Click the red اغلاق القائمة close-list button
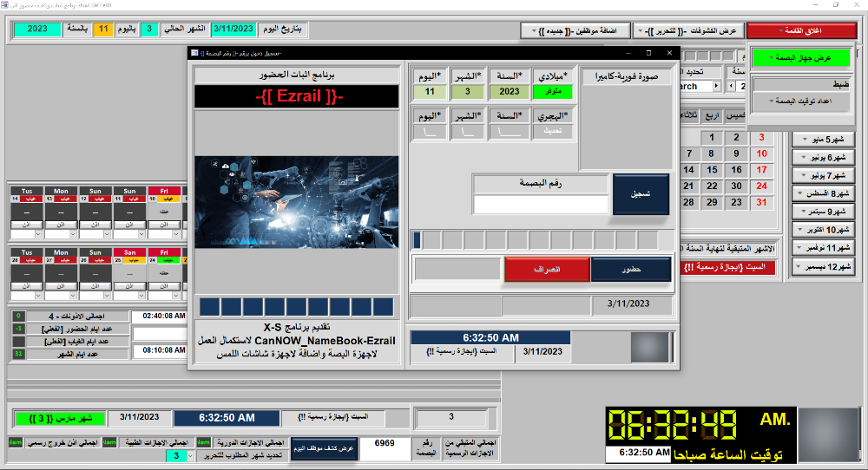 click(801, 30)
